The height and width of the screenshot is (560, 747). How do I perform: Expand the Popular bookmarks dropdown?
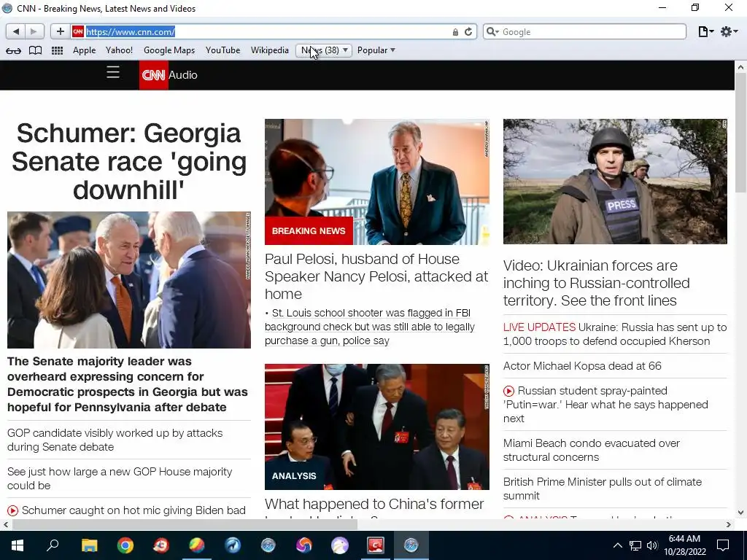click(x=376, y=50)
